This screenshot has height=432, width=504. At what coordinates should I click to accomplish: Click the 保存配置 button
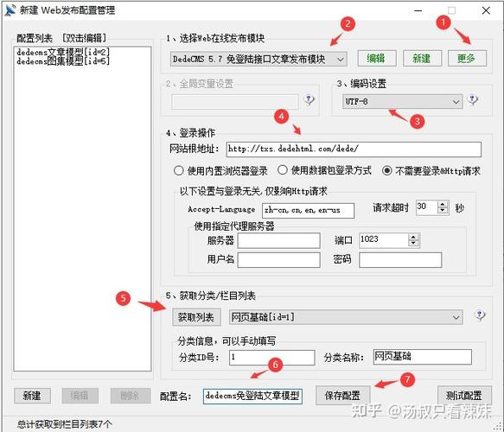click(x=342, y=396)
